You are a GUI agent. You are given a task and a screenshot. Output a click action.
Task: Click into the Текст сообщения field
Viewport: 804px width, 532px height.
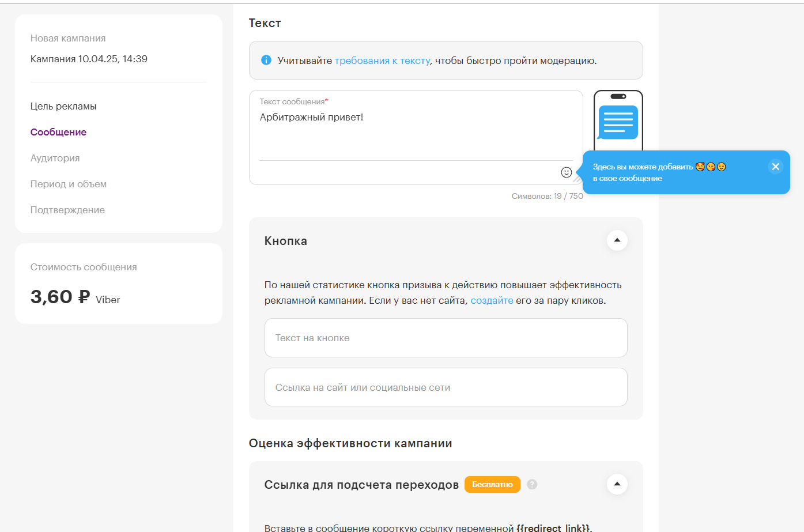pos(416,137)
